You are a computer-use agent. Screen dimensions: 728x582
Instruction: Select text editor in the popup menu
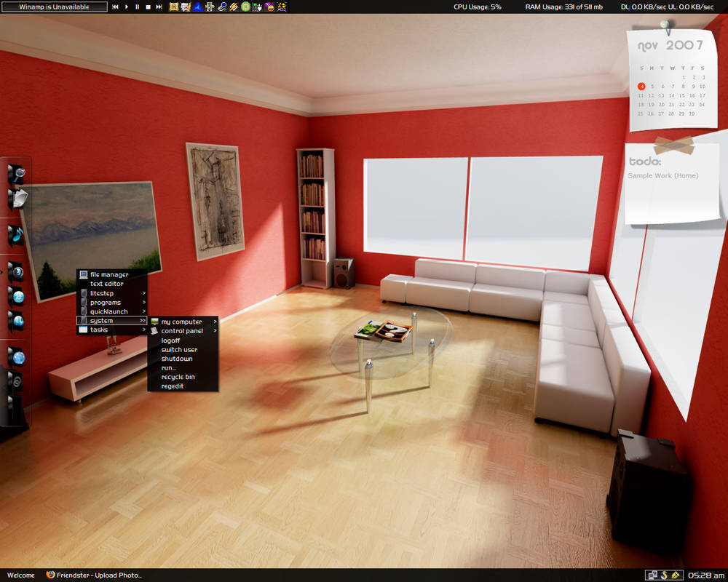[112, 284]
